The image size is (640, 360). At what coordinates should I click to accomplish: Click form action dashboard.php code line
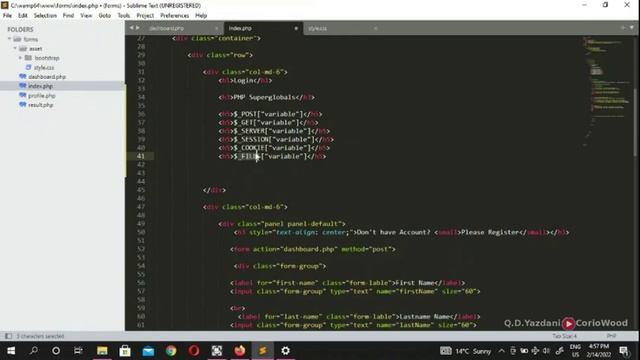313,249
